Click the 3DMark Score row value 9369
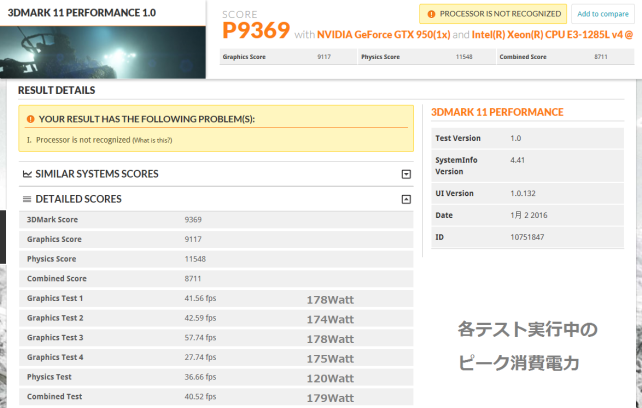 point(193,220)
